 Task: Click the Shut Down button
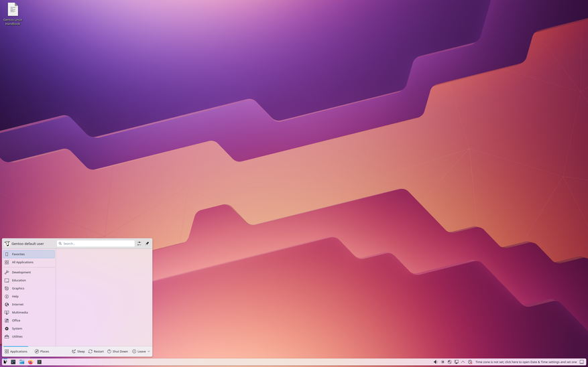pos(117,352)
